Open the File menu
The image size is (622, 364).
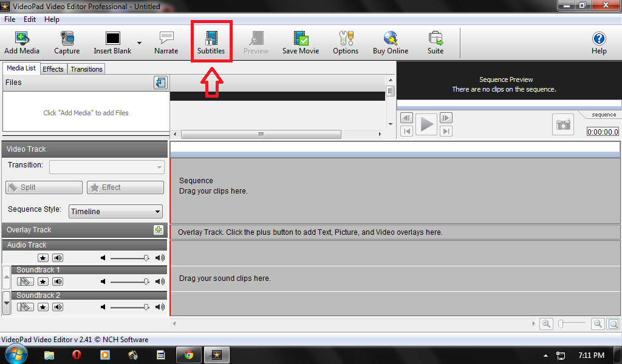click(x=10, y=19)
